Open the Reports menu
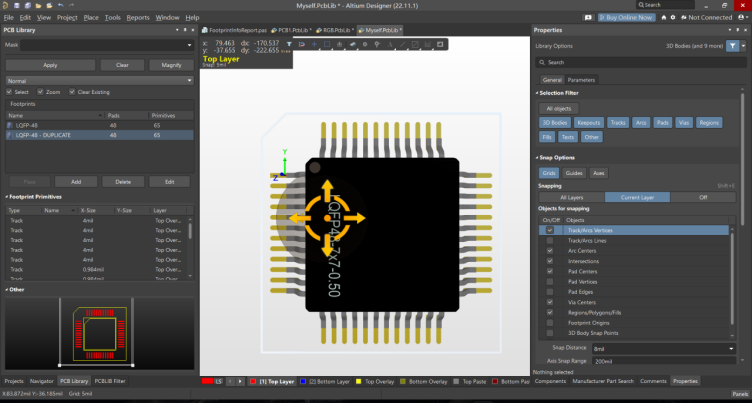The width and height of the screenshot is (753, 404). (x=138, y=17)
